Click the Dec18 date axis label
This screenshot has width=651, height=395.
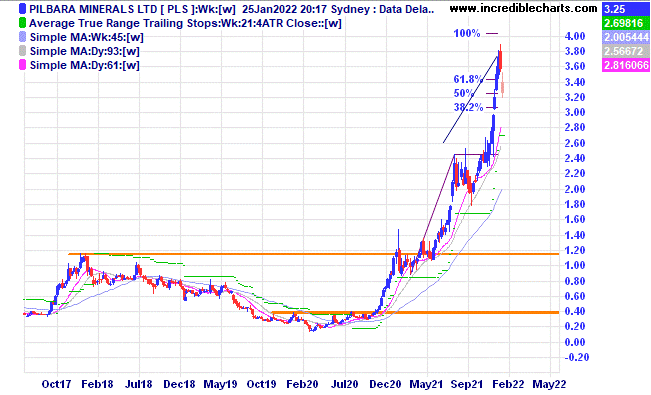tap(179, 384)
